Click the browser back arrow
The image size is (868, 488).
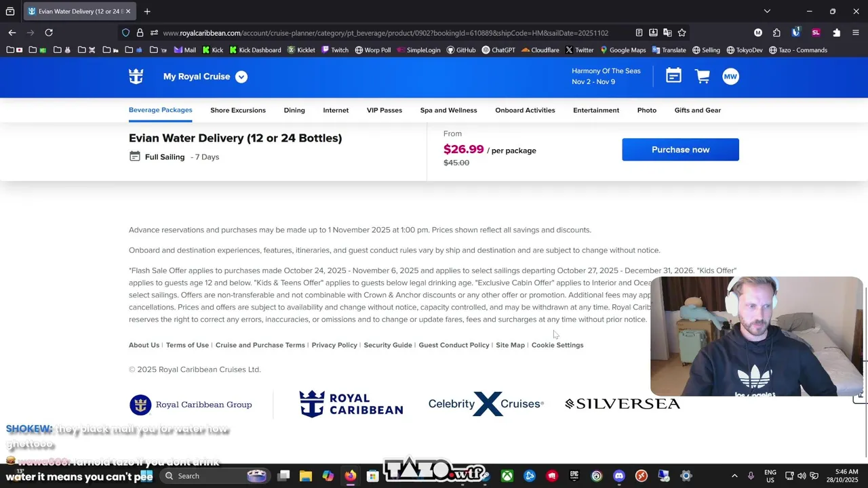pos(12,33)
